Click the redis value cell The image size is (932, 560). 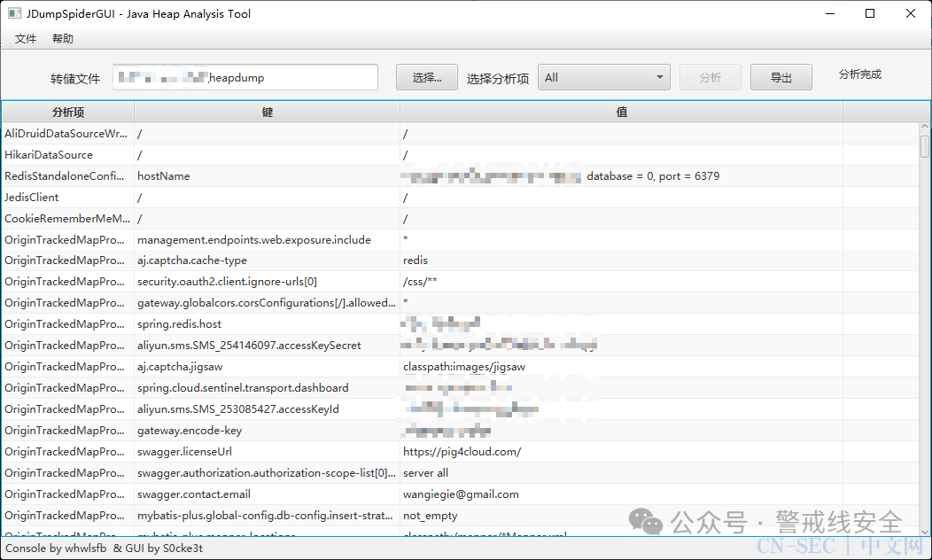[x=622, y=261]
